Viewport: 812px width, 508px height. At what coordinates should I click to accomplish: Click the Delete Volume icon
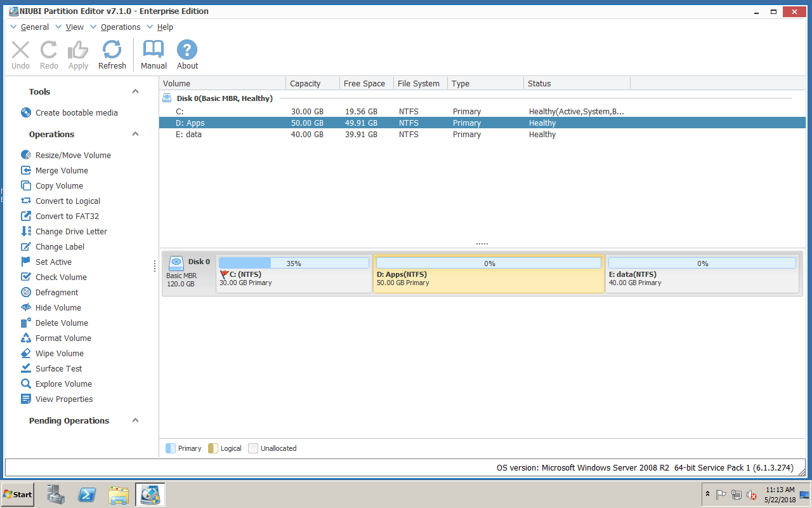tap(26, 323)
